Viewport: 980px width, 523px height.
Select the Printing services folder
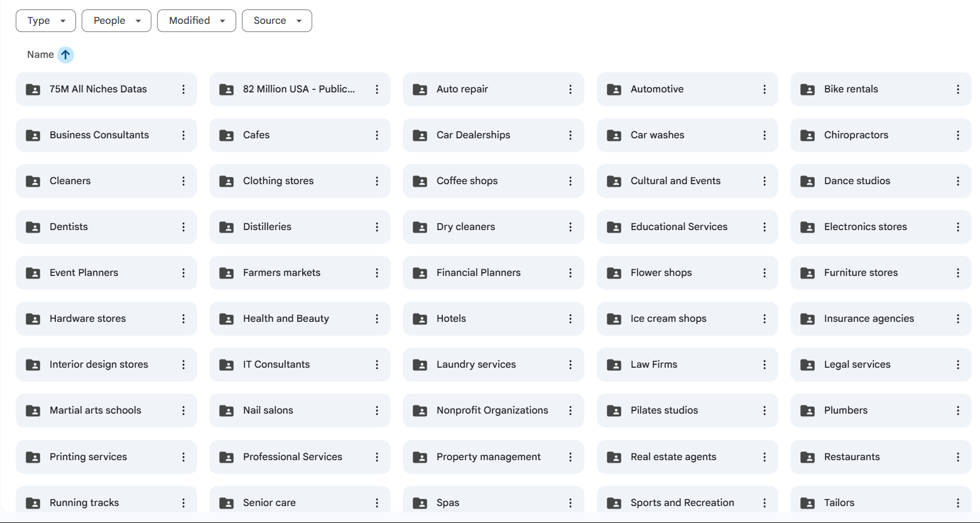[106, 457]
